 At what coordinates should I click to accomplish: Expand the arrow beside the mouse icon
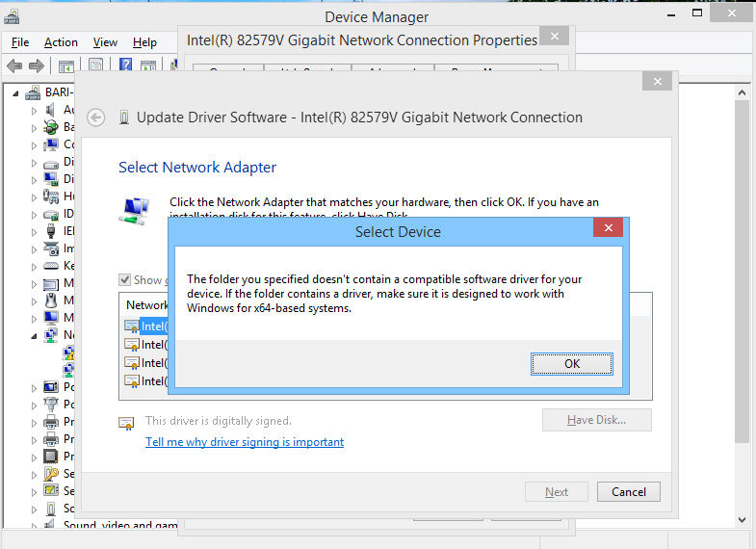[x=34, y=301]
